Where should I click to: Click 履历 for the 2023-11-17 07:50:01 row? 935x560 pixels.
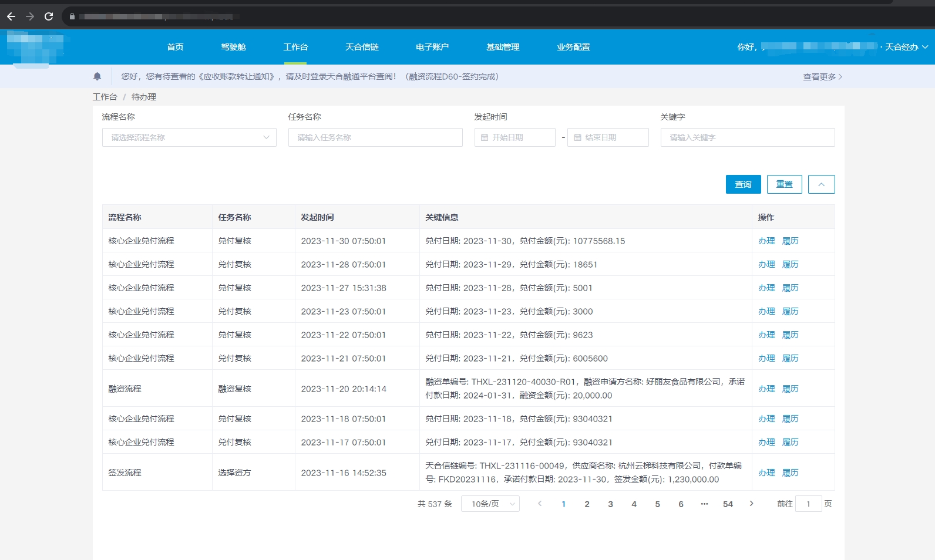tap(791, 442)
